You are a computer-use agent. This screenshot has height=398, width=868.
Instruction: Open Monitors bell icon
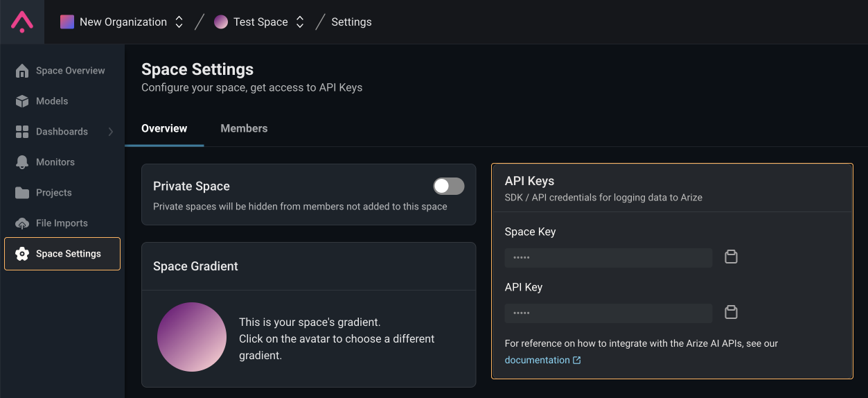click(22, 162)
